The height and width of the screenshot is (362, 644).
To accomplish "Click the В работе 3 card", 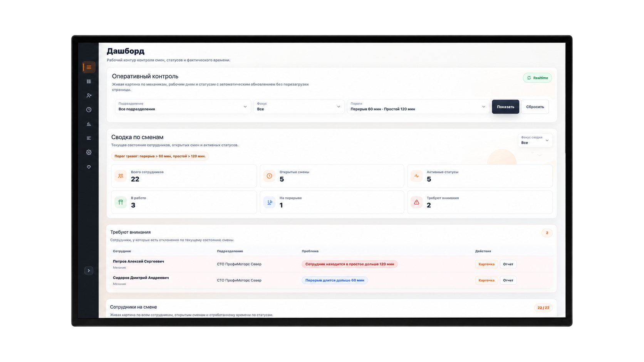I will tap(184, 202).
